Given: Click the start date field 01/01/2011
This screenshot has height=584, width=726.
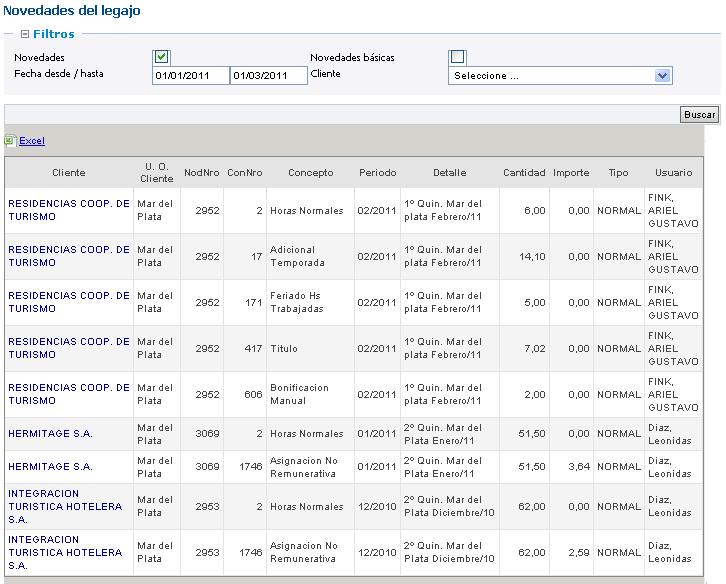Looking at the screenshot, I should 190,76.
